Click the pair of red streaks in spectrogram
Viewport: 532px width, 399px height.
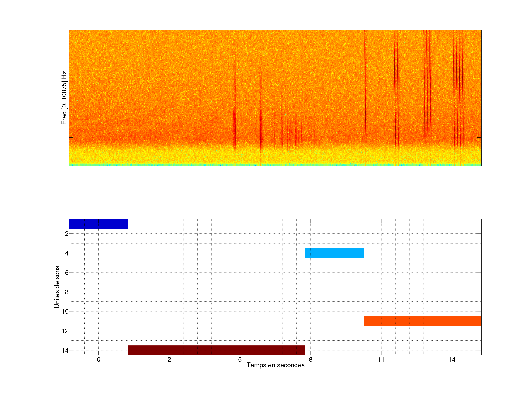tap(396, 87)
